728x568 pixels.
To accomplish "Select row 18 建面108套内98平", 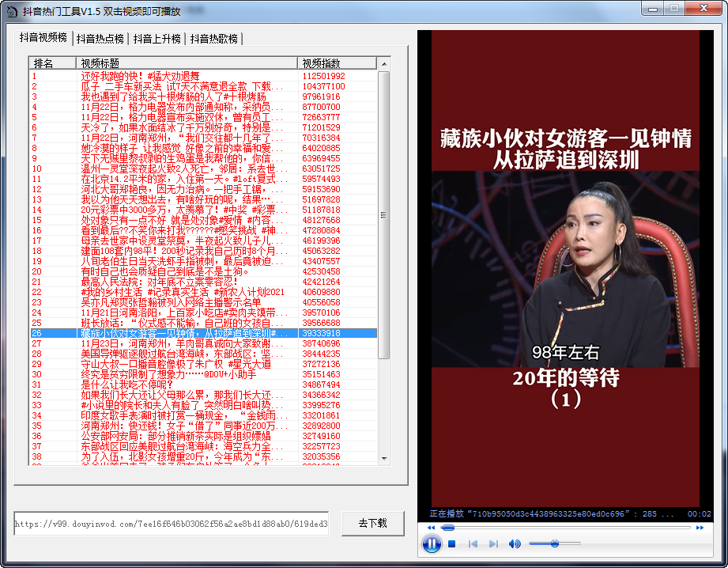I will point(203,251).
